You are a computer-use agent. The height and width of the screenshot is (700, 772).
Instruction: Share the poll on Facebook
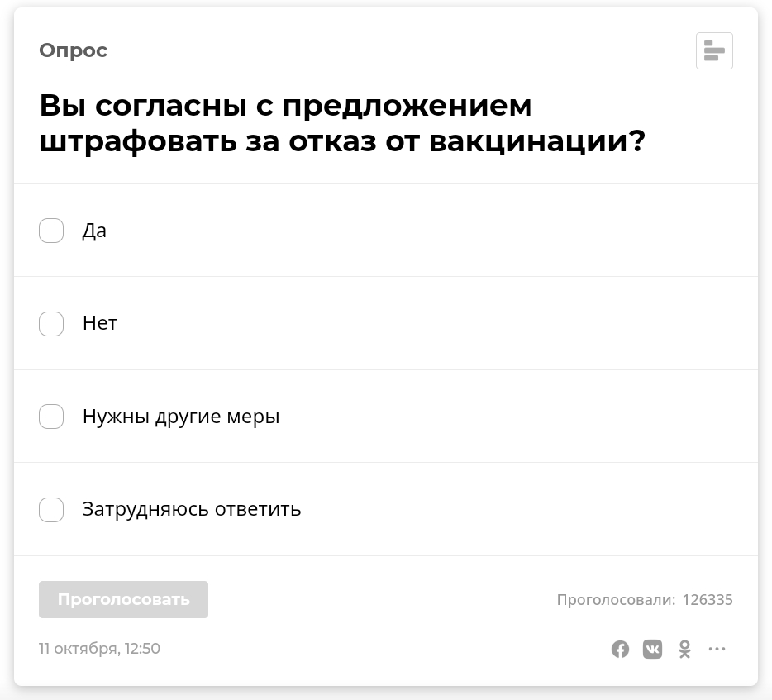(x=620, y=649)
